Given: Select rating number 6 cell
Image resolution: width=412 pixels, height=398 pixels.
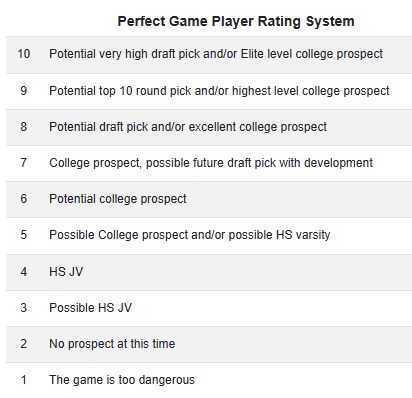Looking at the screenshot, I should (x=24, y=199).
